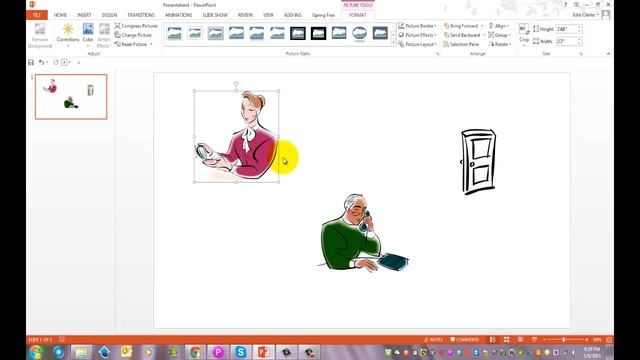Open the Align dropdown

click(499, 26)
